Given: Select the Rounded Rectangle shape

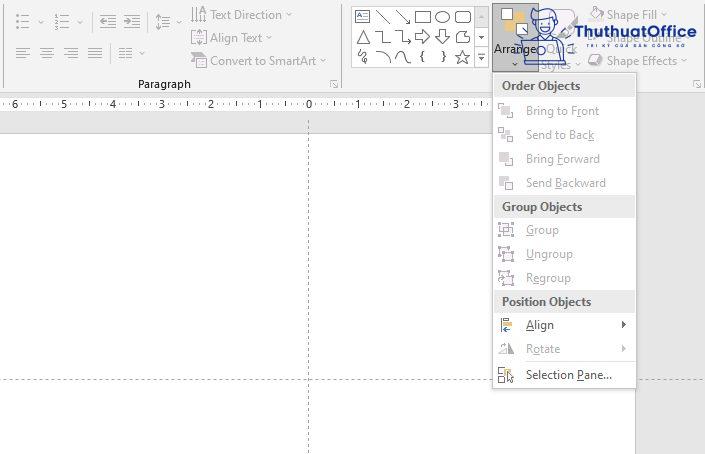Looking at the screenshot, I should pos(463,17).
